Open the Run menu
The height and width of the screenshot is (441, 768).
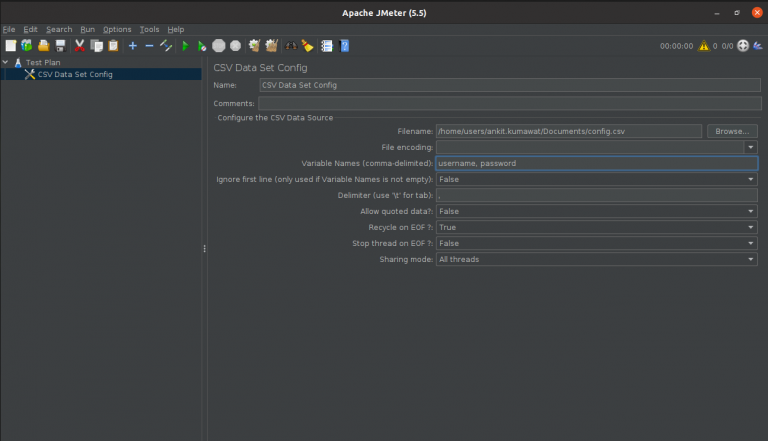[88, 29]
